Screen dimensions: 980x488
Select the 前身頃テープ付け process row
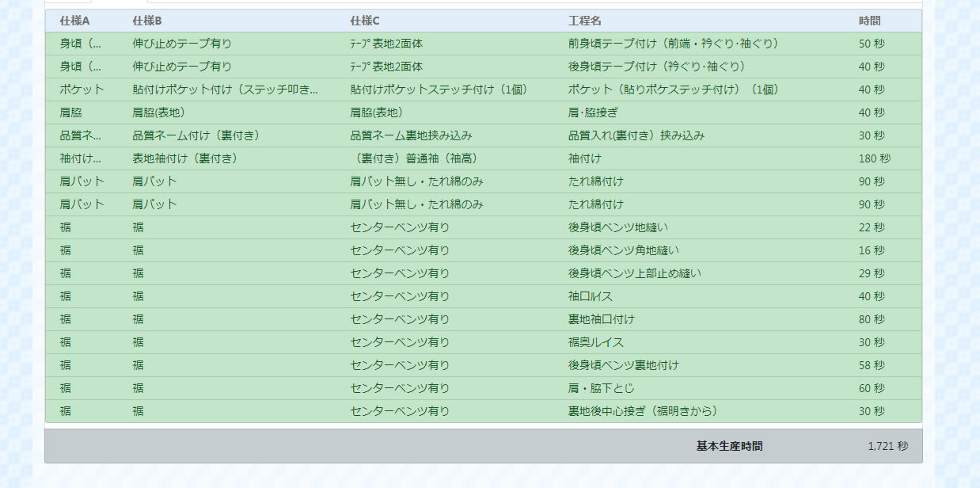(673, 44)
